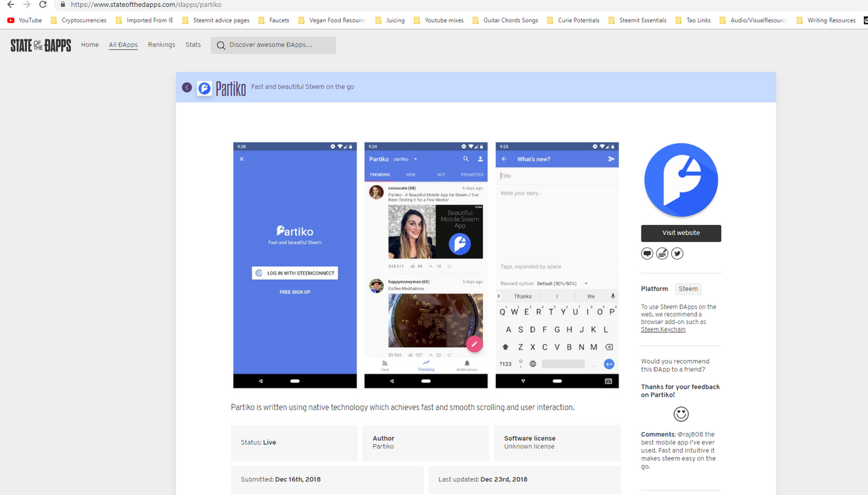
Task: Click the padlock icon in the address bar
Action: click(x=63, y=4)
